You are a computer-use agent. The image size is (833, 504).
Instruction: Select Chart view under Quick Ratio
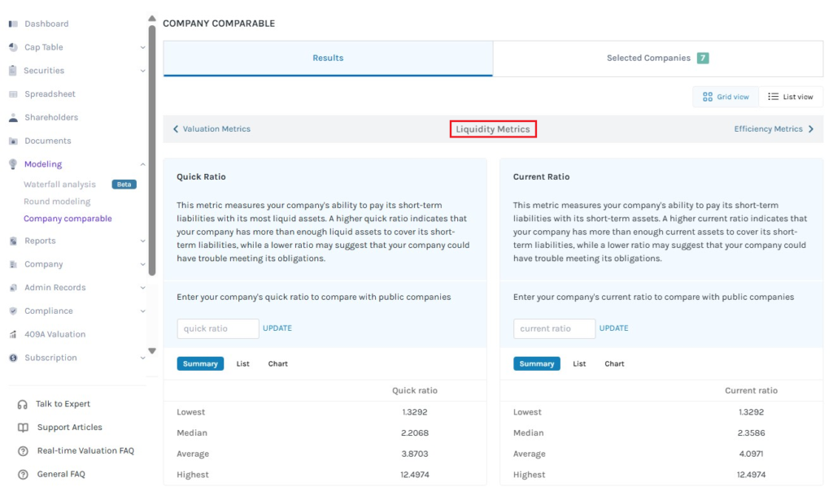278,364
